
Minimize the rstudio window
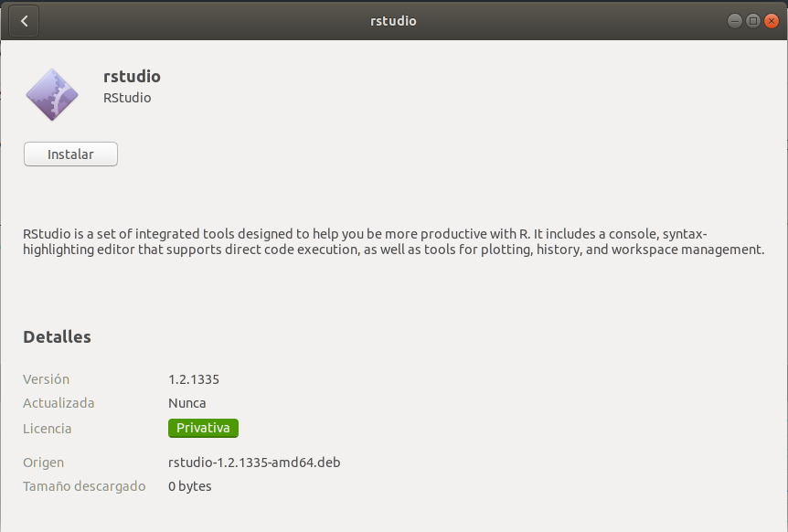[734, 21]
